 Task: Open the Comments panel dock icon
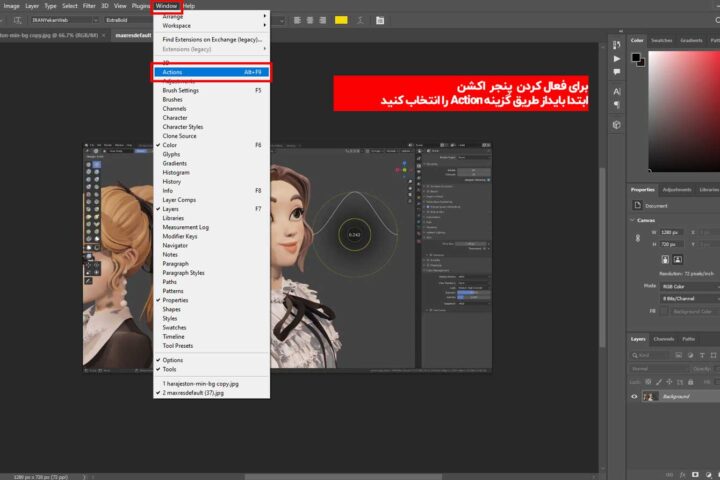617,72
